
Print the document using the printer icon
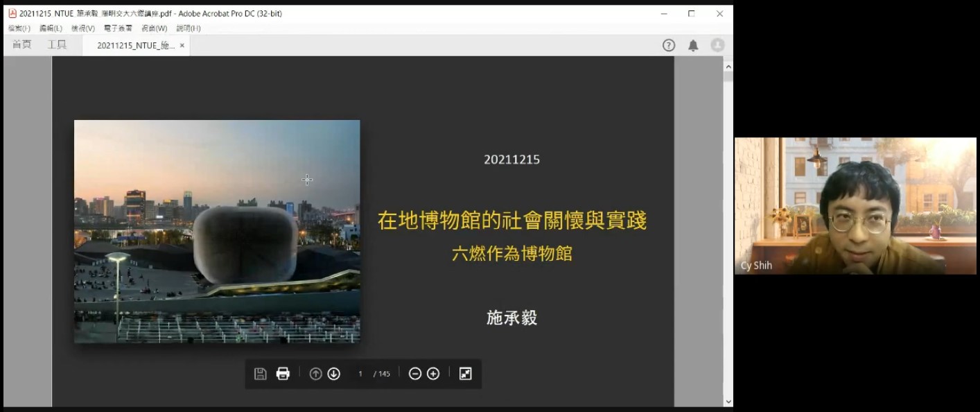coord(283,374)
